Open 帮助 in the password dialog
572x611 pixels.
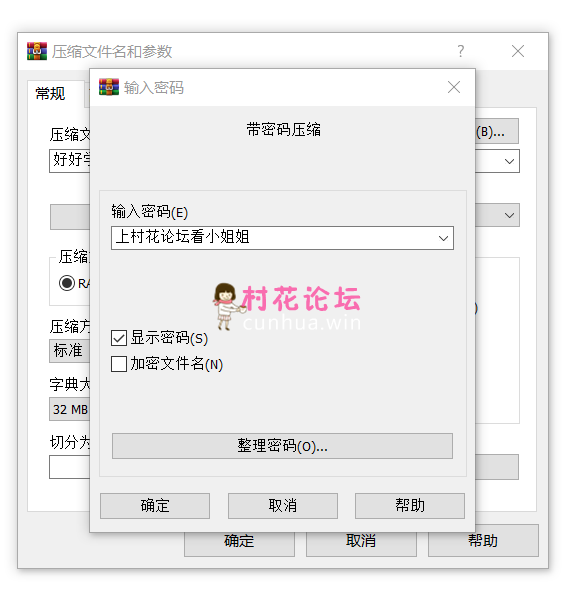410,506
